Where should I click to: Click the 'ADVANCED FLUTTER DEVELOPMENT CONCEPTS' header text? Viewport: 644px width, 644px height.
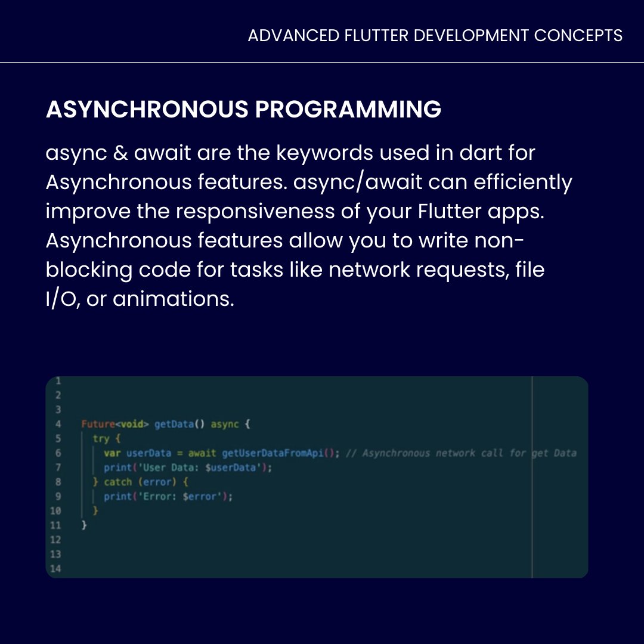435,36
